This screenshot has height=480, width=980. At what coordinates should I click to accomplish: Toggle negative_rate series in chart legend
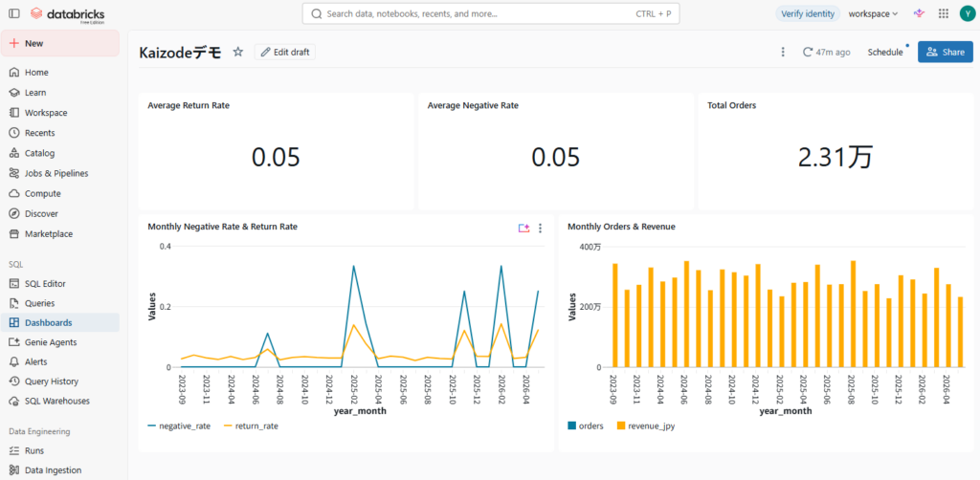[179, 425]
